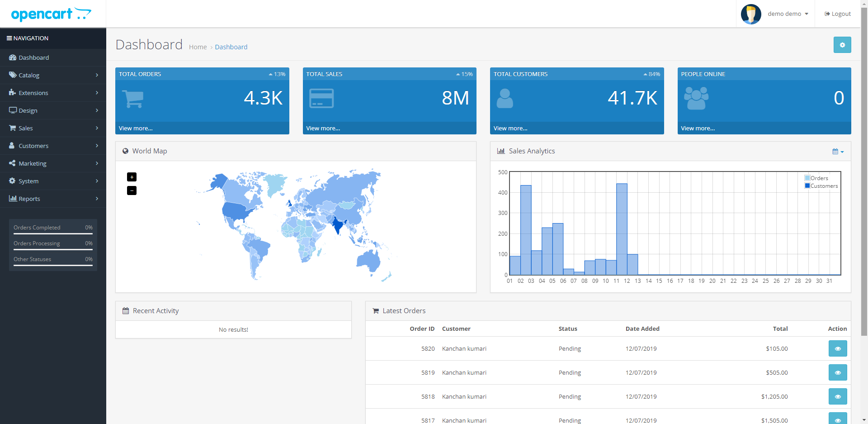
Task: Click the user icon on Total Customers
Action: 505,98
